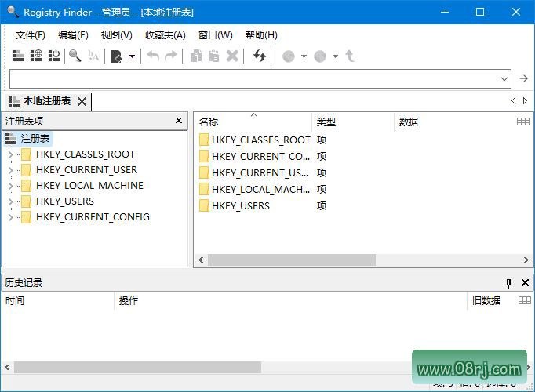Open the 收藏夹(A) menu
Viewport: 535px width, 392px height.
pos(166,35)
